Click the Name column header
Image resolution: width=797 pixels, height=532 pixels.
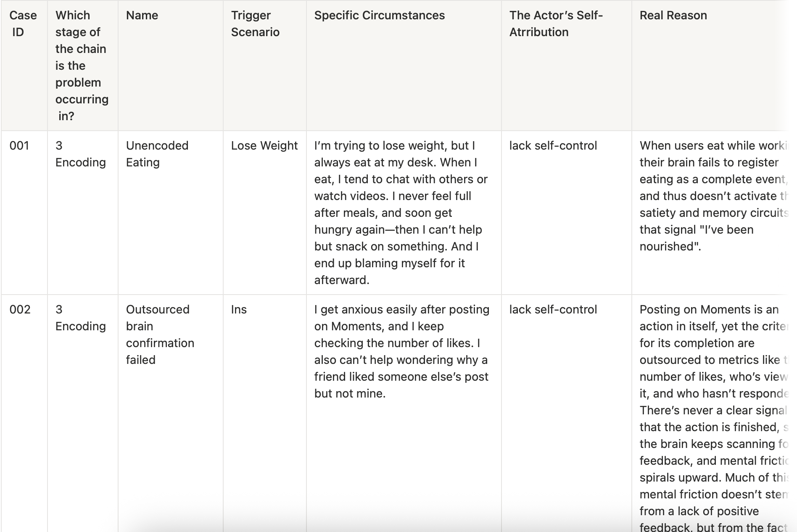pyautogui.click(x=142, y=16)
